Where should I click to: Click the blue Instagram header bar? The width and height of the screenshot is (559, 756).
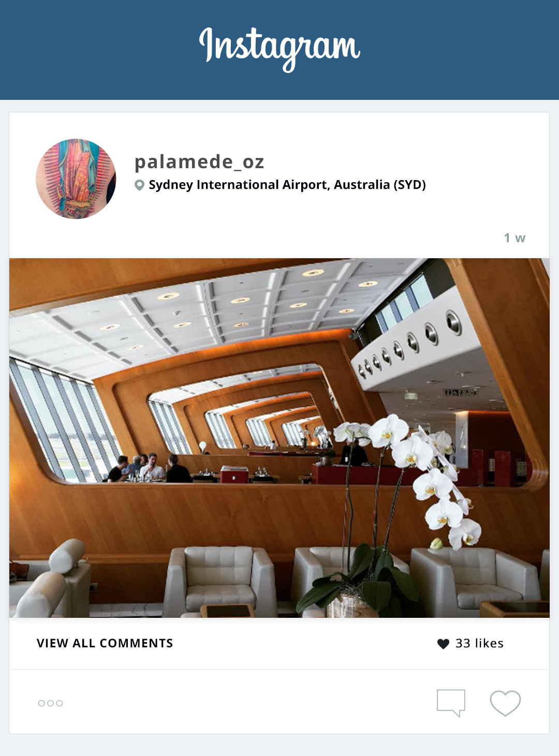point(279,50)
